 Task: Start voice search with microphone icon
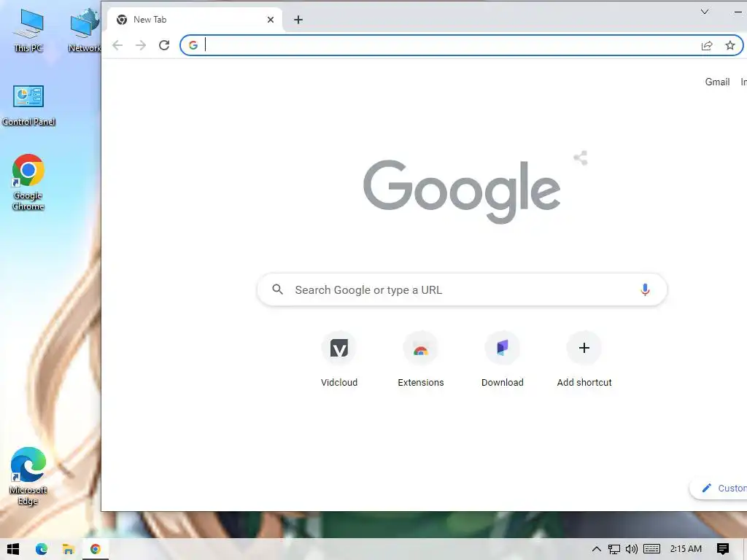click(x=645, y=289)
